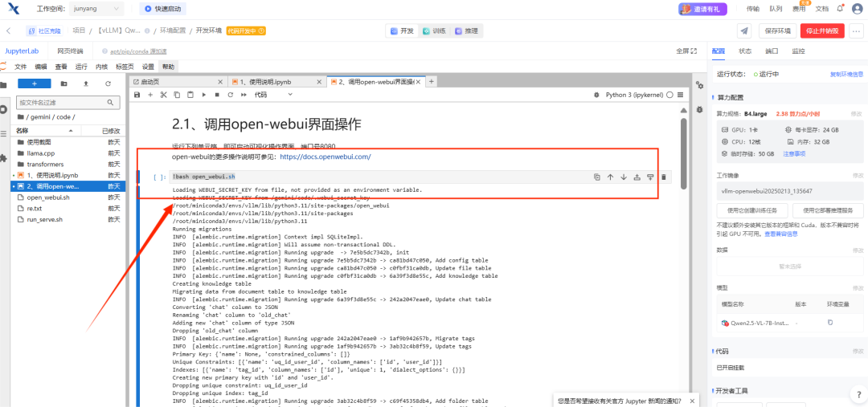Image resolution: width=868 pixels, height=407 pixels.
Task: Delete the cell with the trash icon
Action: 664,177
